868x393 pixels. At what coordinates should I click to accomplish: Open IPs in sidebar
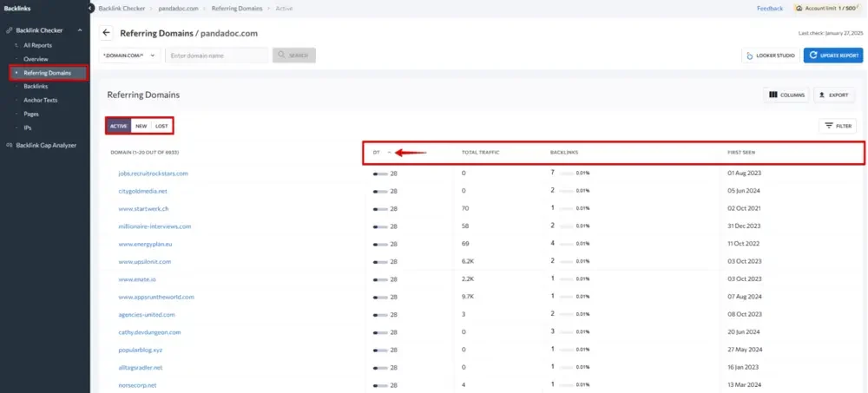[28, 128]
